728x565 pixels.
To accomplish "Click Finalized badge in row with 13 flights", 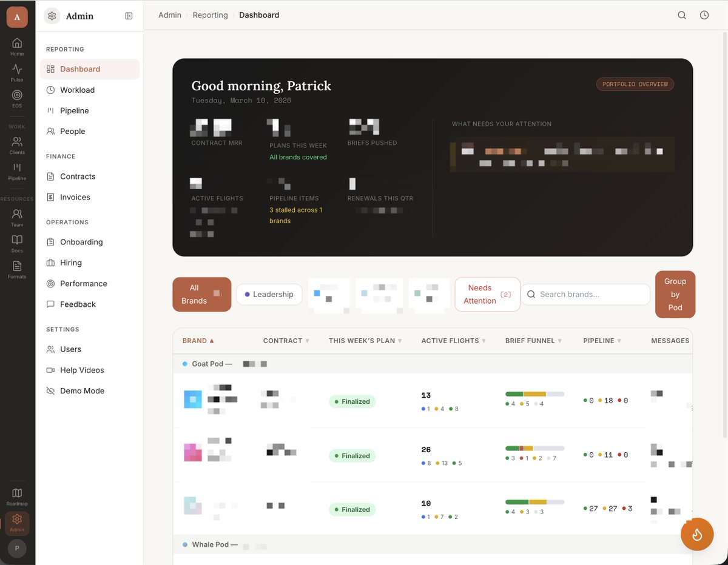I will (x=352, y=401).
